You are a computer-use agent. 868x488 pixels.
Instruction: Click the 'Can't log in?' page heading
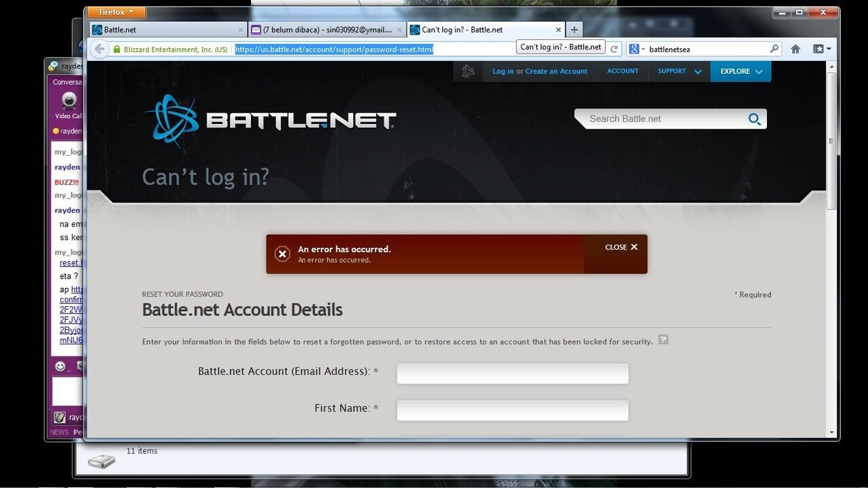click(205, 177)
